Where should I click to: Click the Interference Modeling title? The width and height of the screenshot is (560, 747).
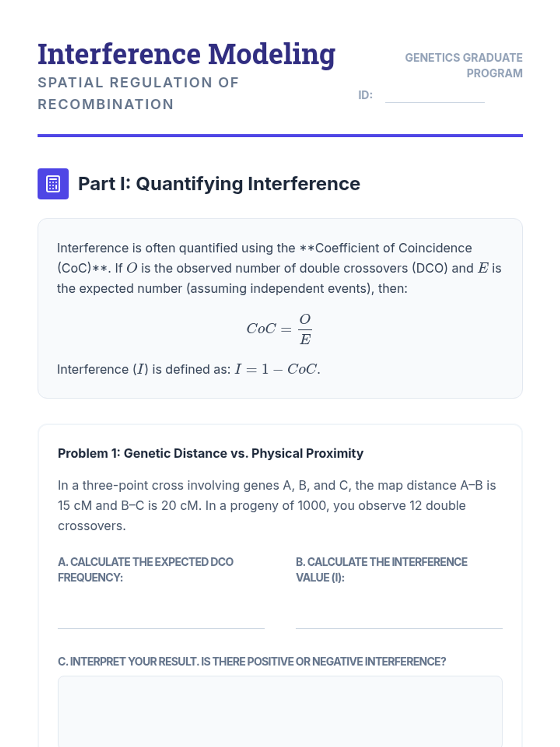pyautogui.click(x=186, y=54)
